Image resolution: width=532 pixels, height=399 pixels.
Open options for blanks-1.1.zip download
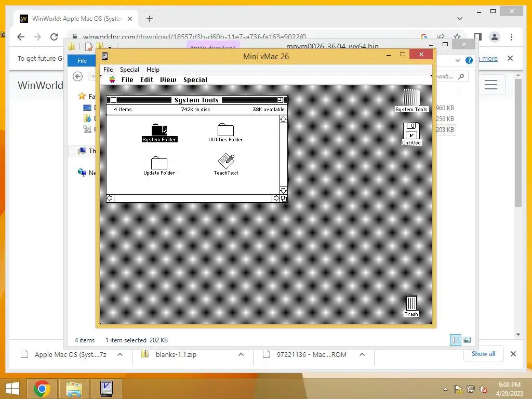click(x=241, y=354)
